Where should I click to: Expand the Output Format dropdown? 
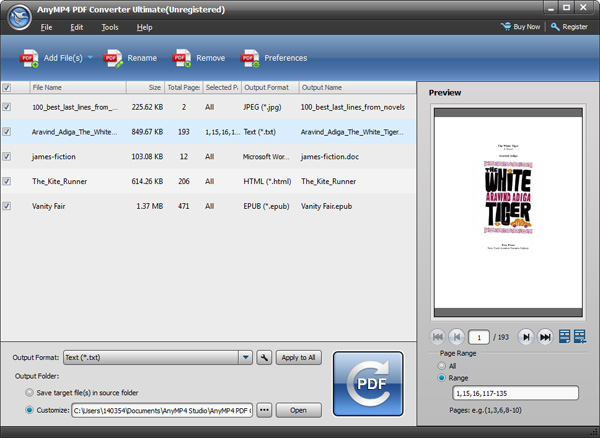point(246,357)
